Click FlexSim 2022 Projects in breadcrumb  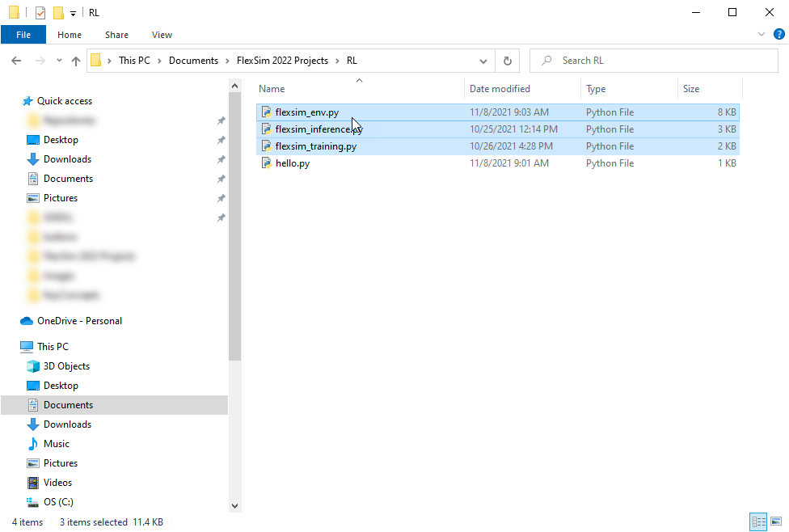point(282,61)
